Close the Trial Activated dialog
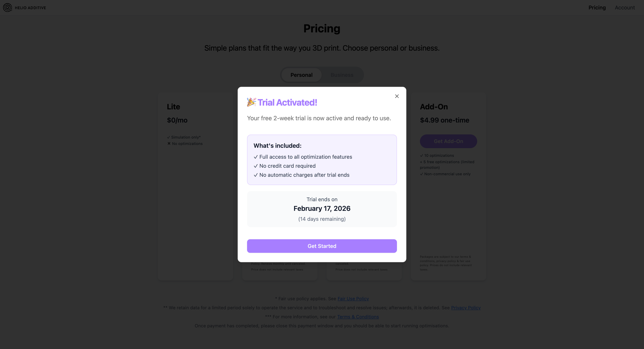 click(x=397, y=96)
